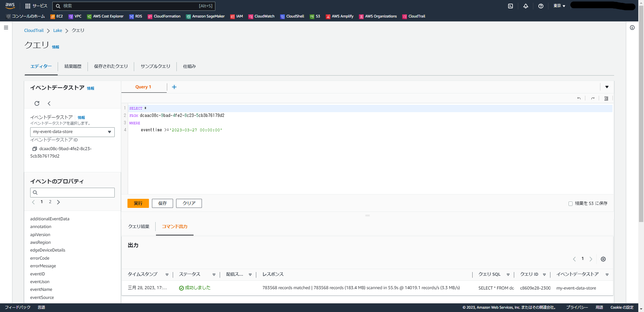Sort by the status column

214,275
